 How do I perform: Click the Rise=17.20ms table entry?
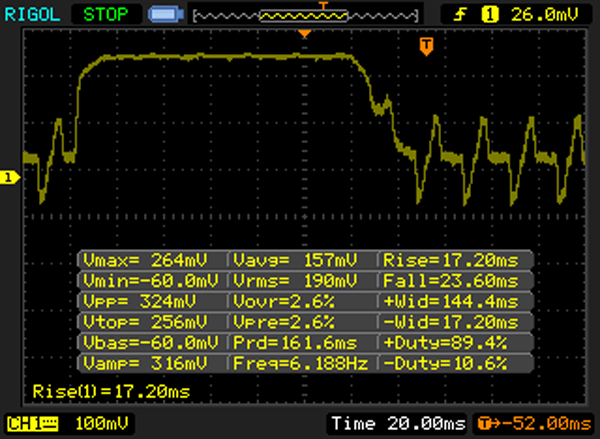coord(451,260)
